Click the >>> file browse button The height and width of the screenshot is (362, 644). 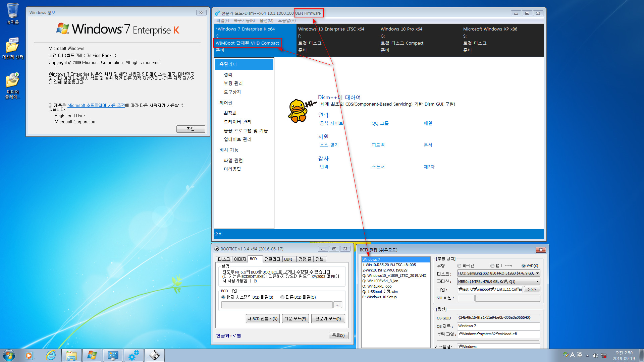point(532,289)
